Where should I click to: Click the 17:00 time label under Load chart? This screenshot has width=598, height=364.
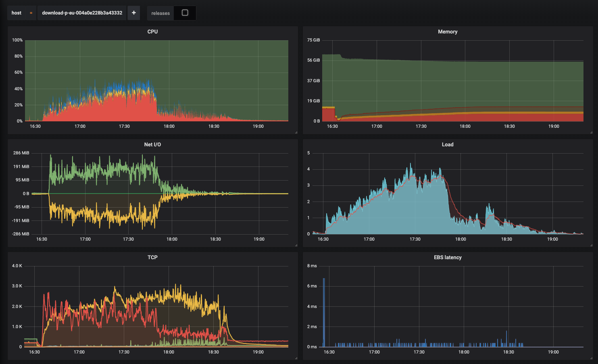[369, 239]
